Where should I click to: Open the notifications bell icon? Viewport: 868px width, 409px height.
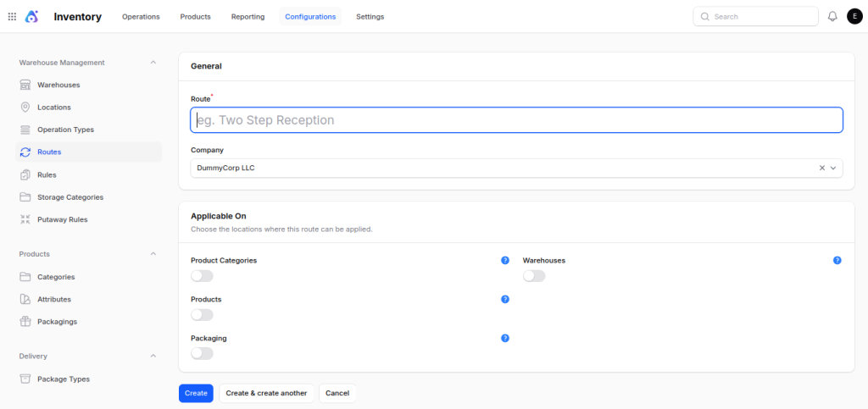coord(832,17)
